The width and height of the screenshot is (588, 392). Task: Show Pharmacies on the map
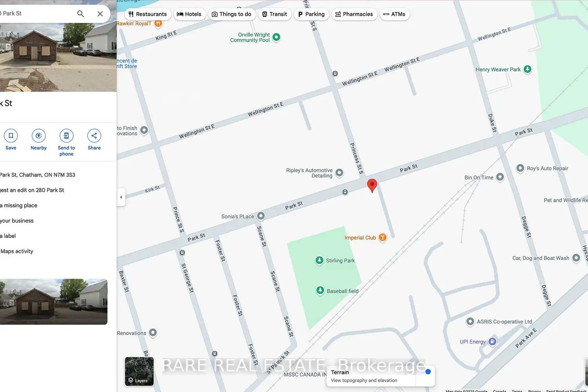354,14
